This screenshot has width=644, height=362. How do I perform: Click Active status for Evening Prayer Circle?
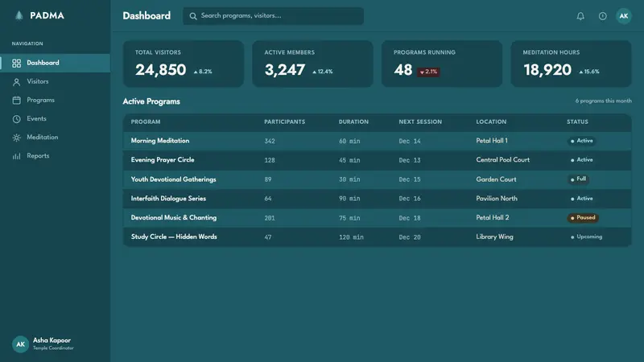[x=582, y=159]
